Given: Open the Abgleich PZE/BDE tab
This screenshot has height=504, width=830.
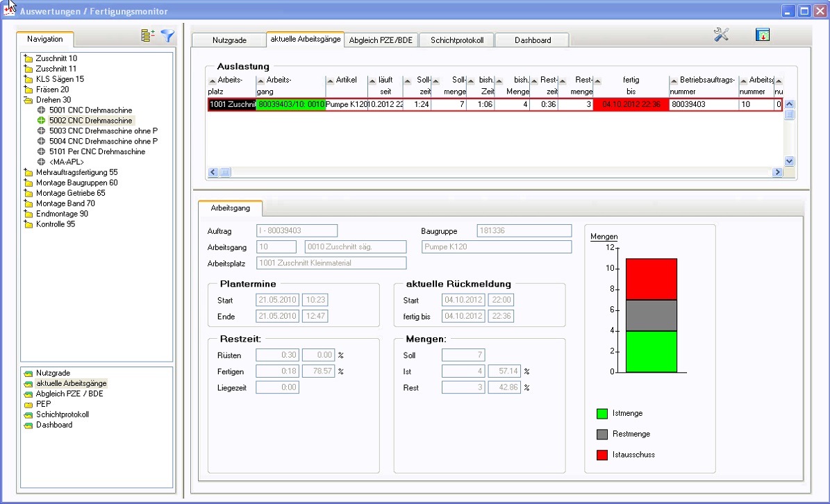Looking at the screenshot, I should pos(381,40).
